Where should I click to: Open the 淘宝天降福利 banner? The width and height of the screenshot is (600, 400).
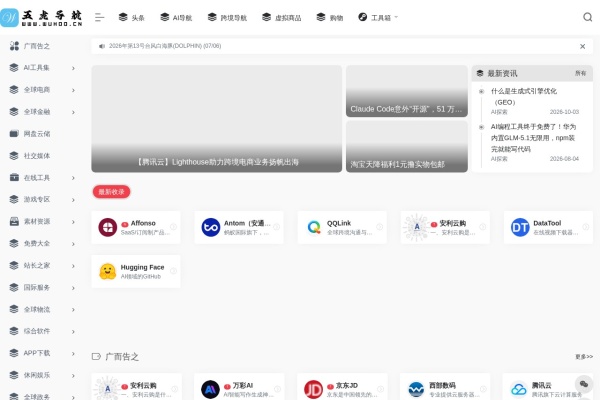click(x=407, y=147)
